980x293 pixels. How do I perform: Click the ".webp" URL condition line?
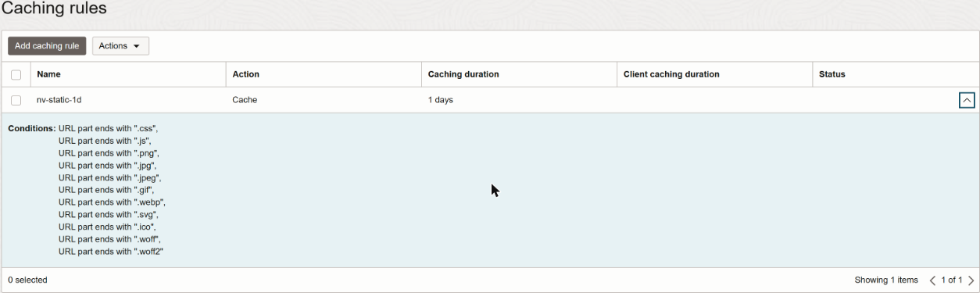(112, 202)
